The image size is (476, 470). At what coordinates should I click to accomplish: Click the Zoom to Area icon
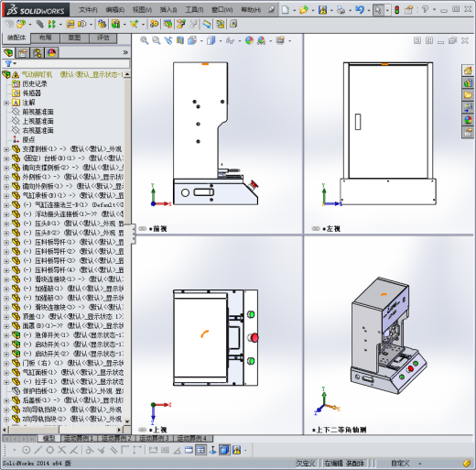point(157,40)
